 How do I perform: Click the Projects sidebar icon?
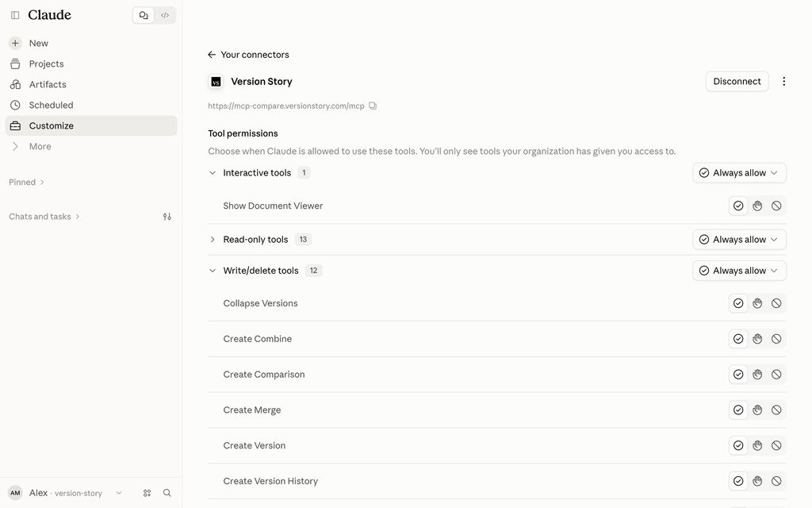click(x=15, y=63)
